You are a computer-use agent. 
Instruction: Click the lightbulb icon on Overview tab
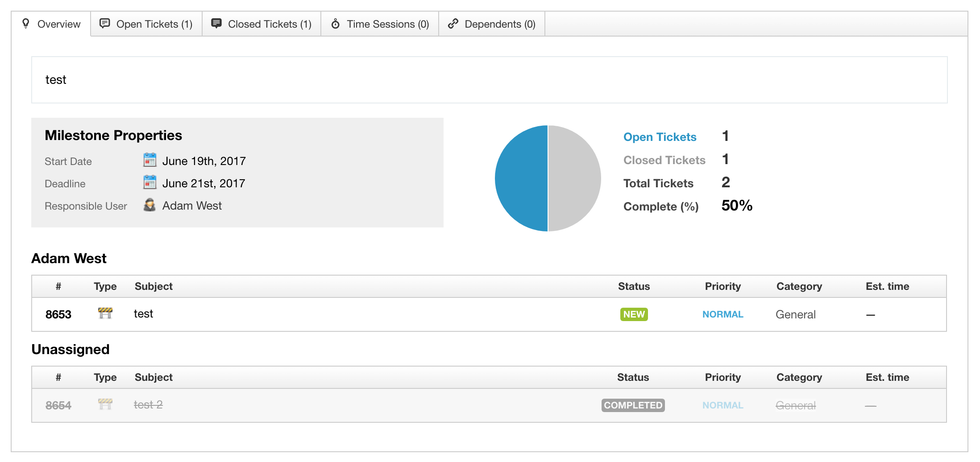[x=26, y=24]
